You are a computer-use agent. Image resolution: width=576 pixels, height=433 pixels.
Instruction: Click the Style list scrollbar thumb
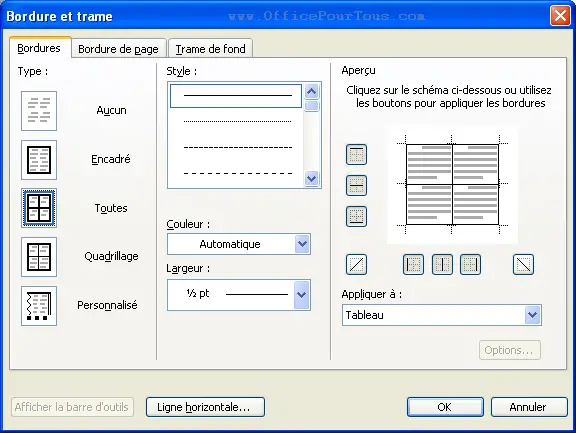click(x=312, y=106)
